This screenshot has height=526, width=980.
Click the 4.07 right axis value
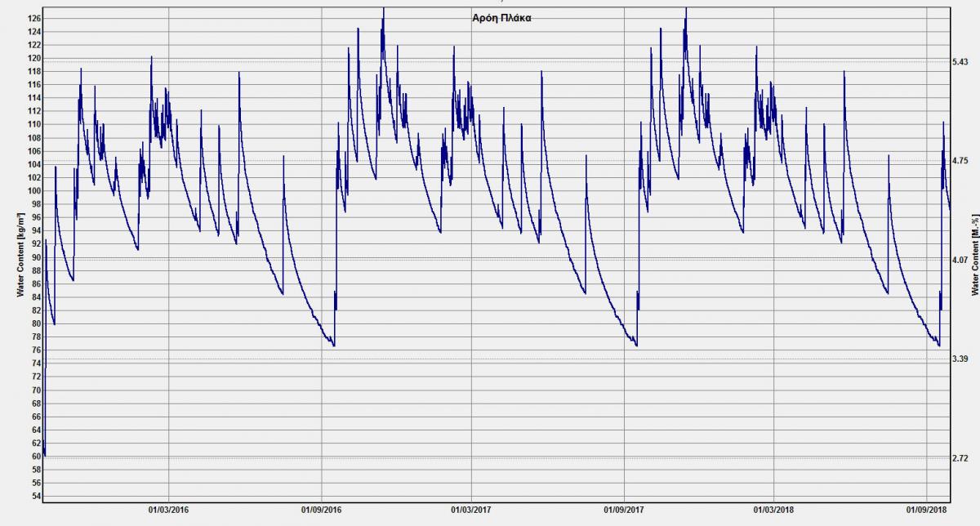(960, 260)
